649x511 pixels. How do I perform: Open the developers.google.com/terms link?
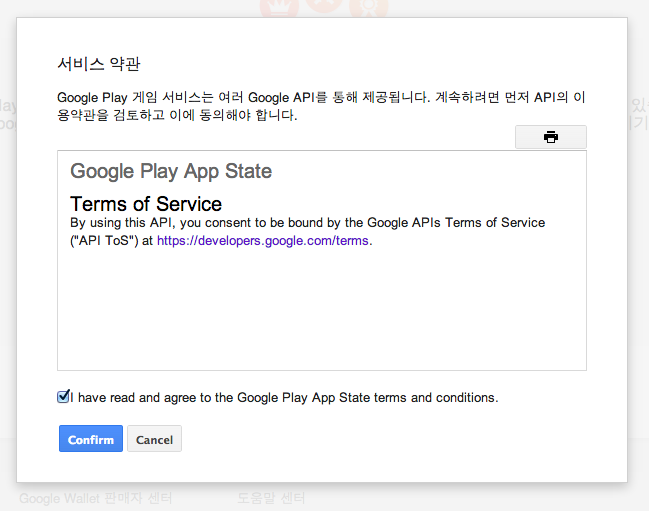(263, 240)
